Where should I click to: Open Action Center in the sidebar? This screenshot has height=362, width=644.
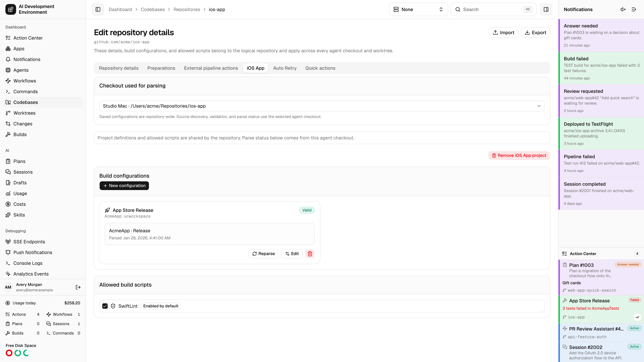coord(43,38)
